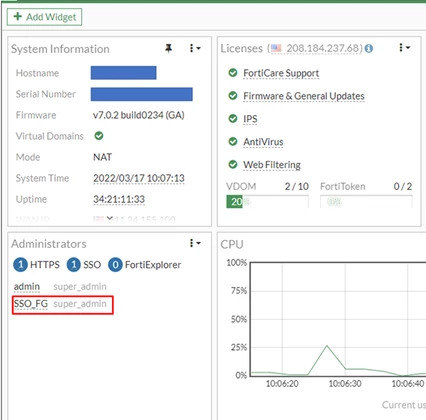This screenshot has height=420, width=426.
Task: Open Licenses widget options menu
Action: 404,48
